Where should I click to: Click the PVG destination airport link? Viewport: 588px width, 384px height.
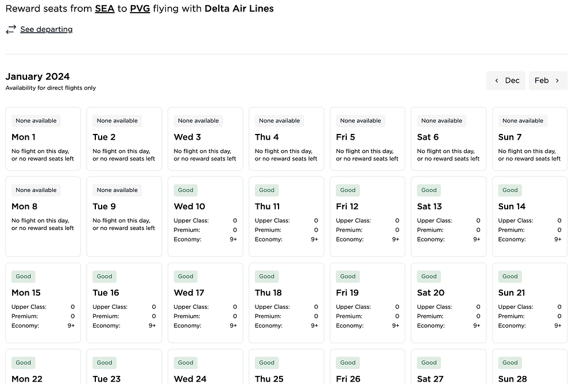(x=140, y=9)
